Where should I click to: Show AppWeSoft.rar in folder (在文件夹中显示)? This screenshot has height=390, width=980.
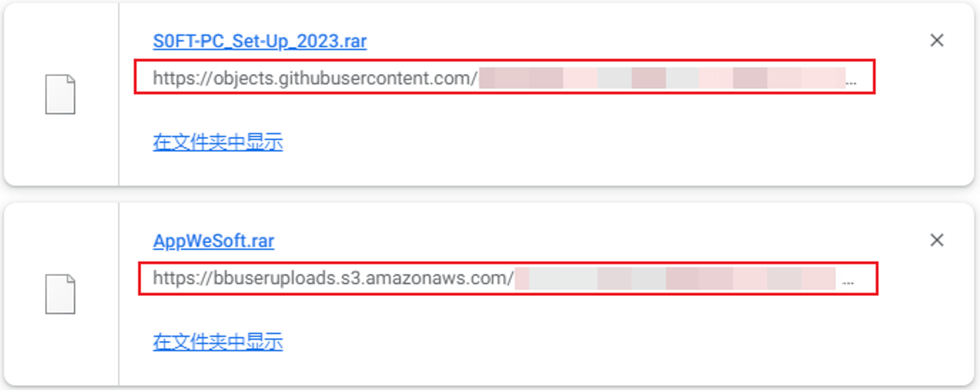point(218,342)
